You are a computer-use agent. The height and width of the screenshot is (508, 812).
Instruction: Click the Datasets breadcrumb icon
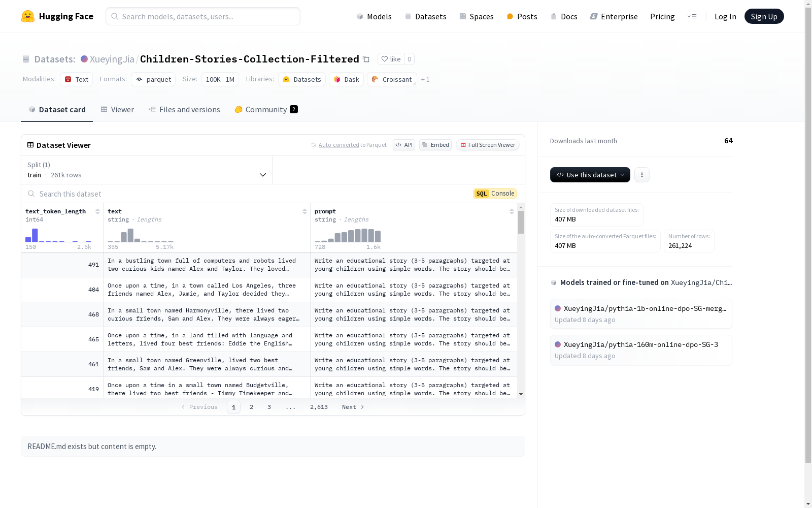[x=26, y=59]
